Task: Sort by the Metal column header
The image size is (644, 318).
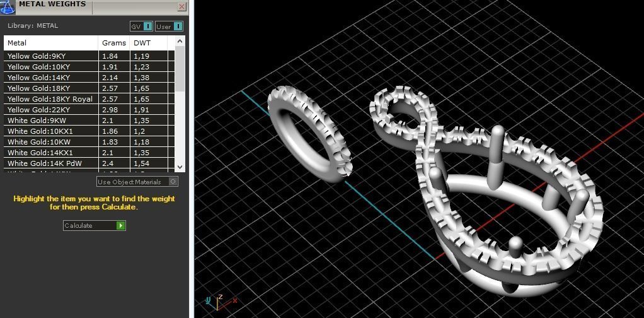Action: click(x=51, y=43)
